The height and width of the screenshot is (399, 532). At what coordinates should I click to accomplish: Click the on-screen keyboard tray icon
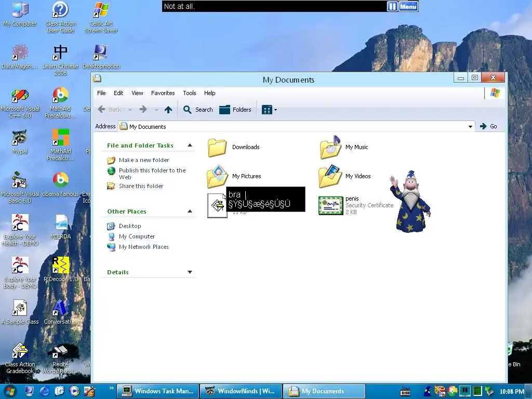point(405,392)
